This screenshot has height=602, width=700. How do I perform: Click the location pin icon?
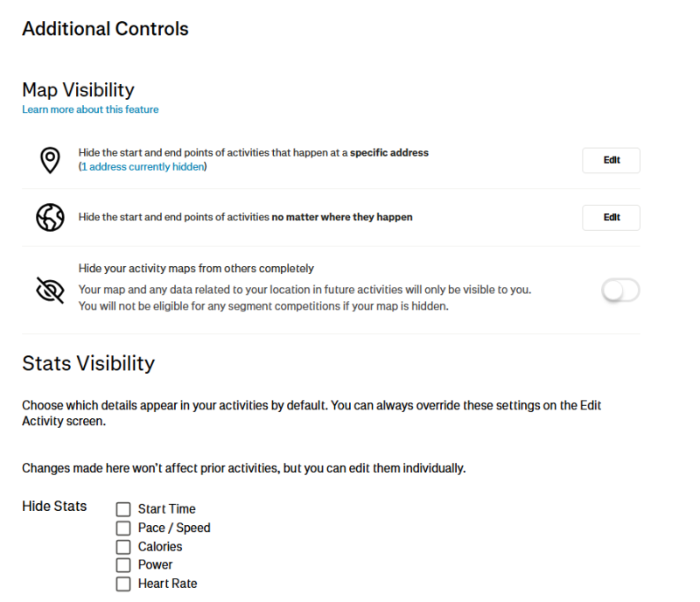click(x=51, y=160)
